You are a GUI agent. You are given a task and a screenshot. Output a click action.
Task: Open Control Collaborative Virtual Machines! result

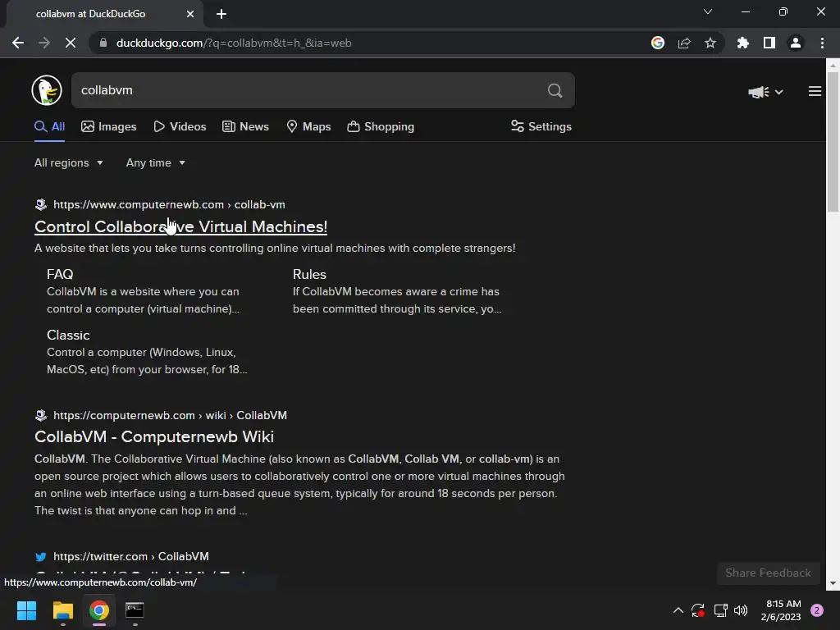tap(180, 226)
